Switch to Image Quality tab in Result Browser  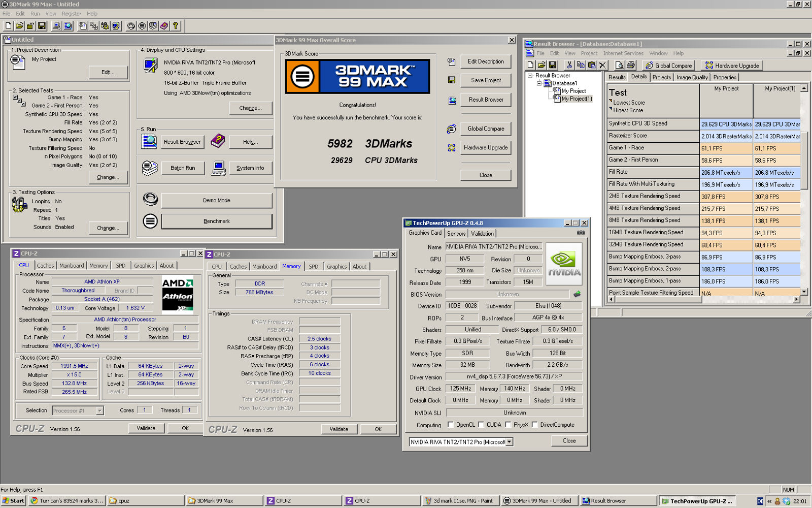[692, 78]
